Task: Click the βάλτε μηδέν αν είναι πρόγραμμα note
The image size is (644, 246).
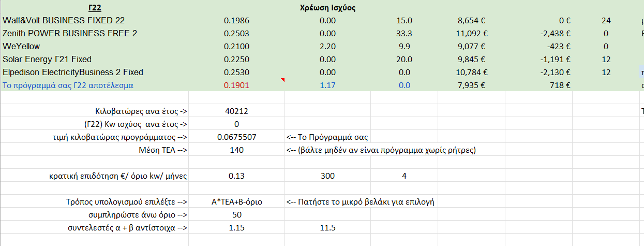Action: (x=381, y=150)
